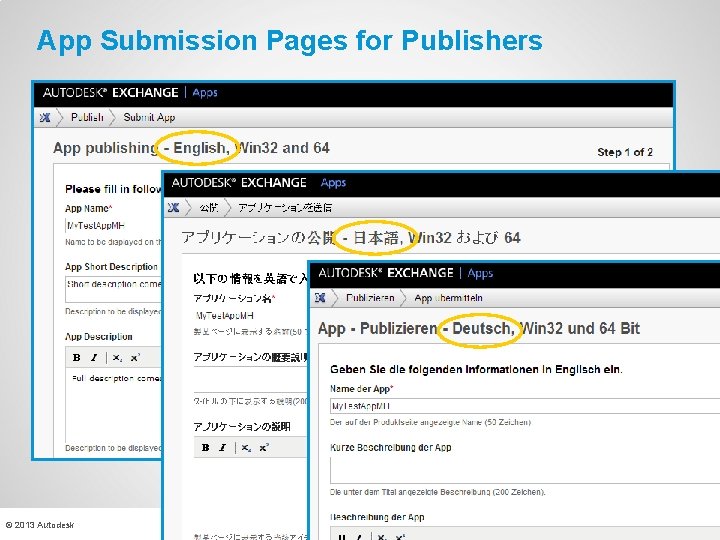This screenshot has width=720, height=540.
Task: Toggle Bold in the Japanese description editor
Action: coord(205,447)
